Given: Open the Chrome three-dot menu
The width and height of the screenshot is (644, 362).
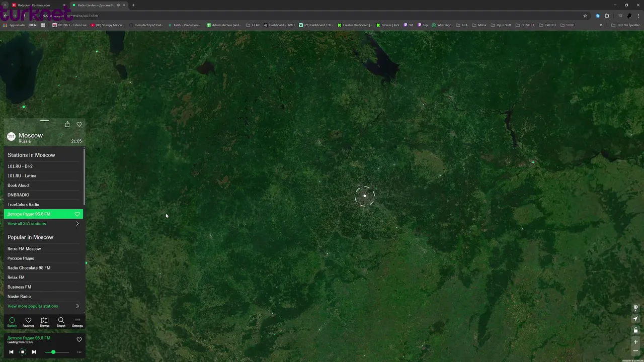Looking at the screenshot, I should [638, 16].
